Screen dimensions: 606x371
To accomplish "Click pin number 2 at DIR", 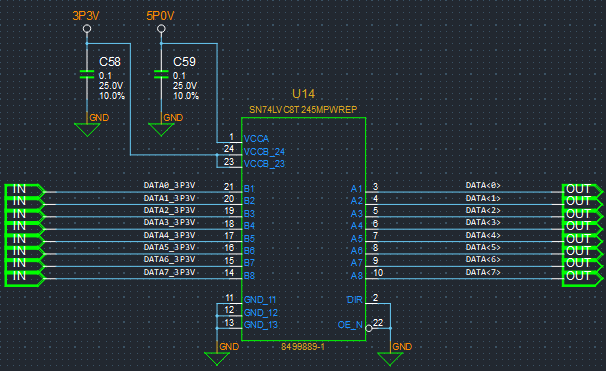I will pos(375,298).
